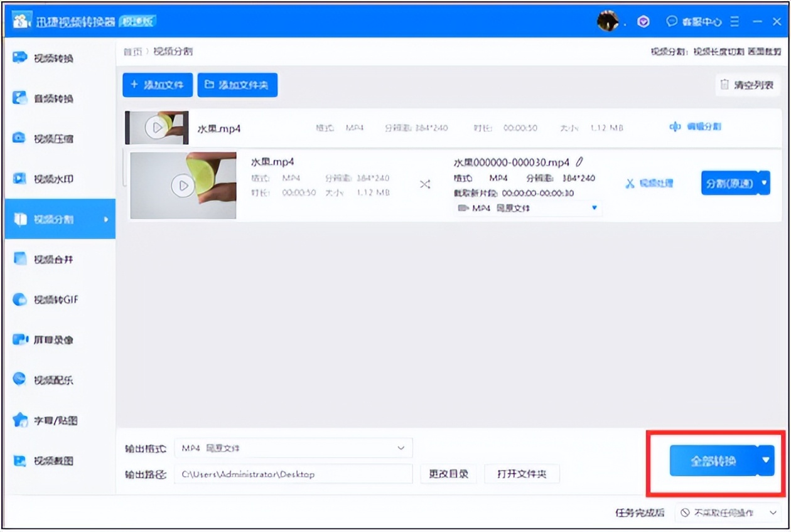Expand the 分割(原速) dropdown arrow

pos(765,183)
